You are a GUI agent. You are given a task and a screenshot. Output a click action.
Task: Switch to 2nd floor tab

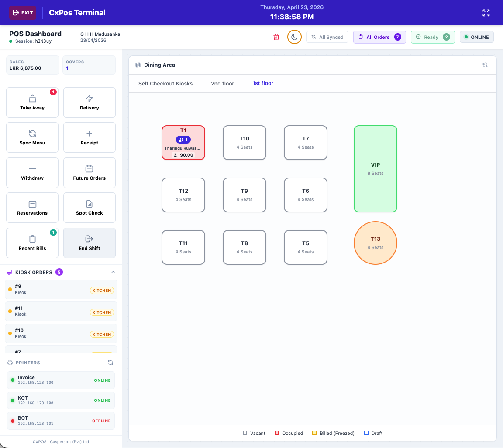223,84
